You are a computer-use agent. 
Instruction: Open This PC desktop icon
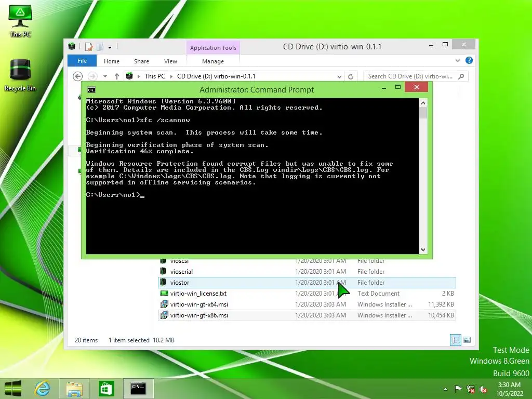point(20,21)
